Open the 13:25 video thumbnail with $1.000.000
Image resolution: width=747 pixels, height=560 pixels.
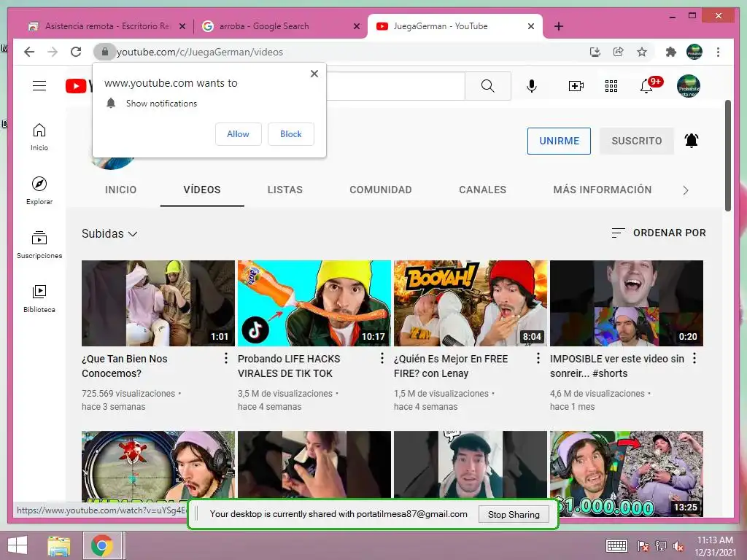[x=627, y=474]
